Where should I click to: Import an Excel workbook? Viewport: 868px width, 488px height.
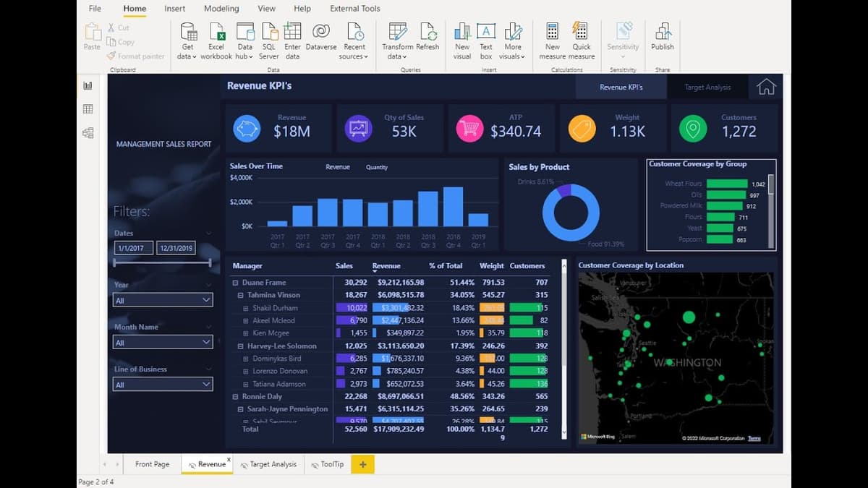coord(216,36)
